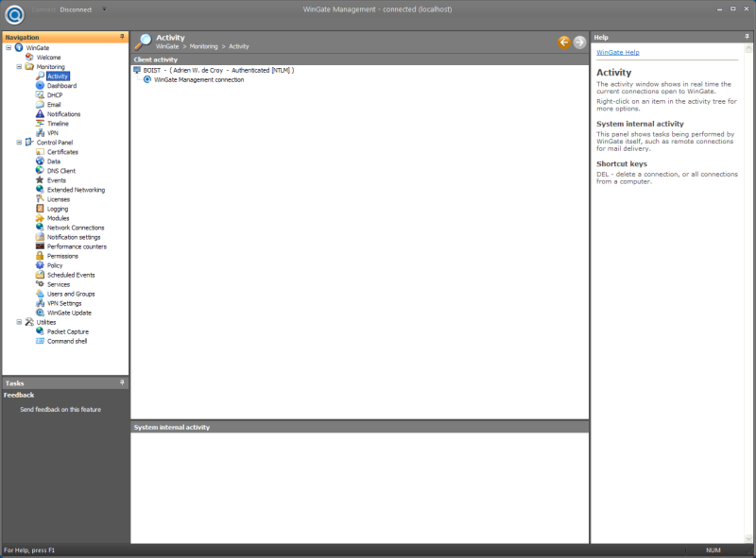756x558 pixels.
Task: Select the Policy gear icon
Action: [x=40, y=265]
